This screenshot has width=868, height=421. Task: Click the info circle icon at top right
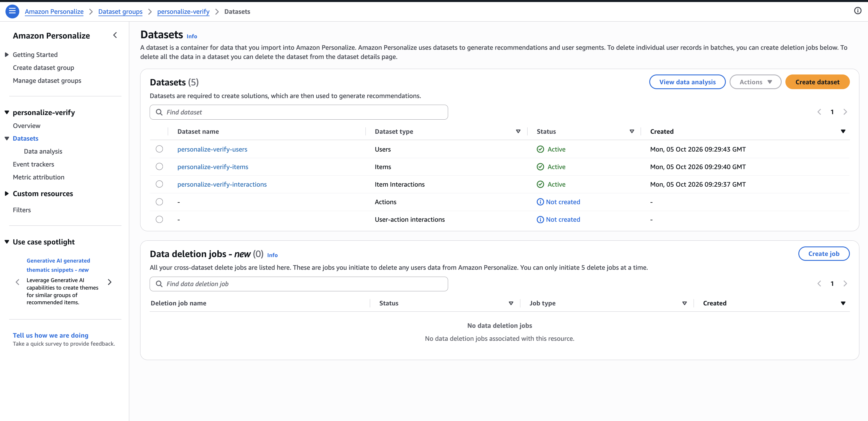tap(858, 11)
